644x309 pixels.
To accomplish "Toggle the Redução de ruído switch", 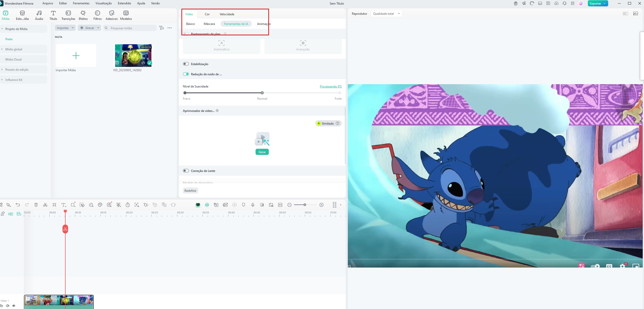I will click(x=186, y=74).
